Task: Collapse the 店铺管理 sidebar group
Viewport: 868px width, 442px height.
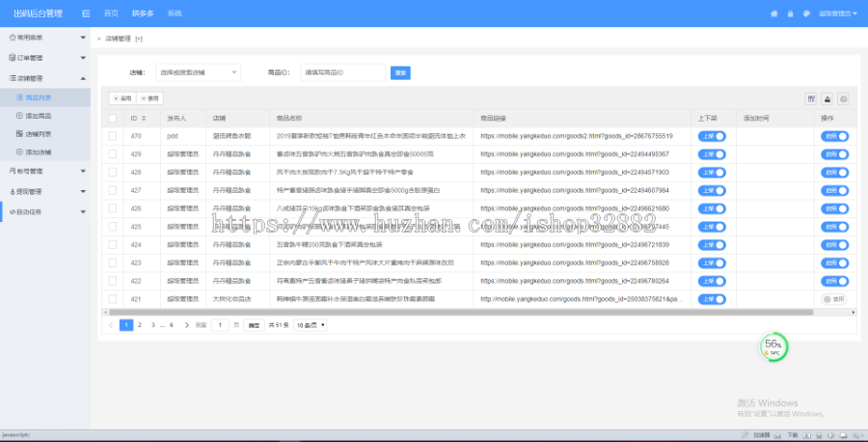Action: pyautogui.click(x=44, y=78)
